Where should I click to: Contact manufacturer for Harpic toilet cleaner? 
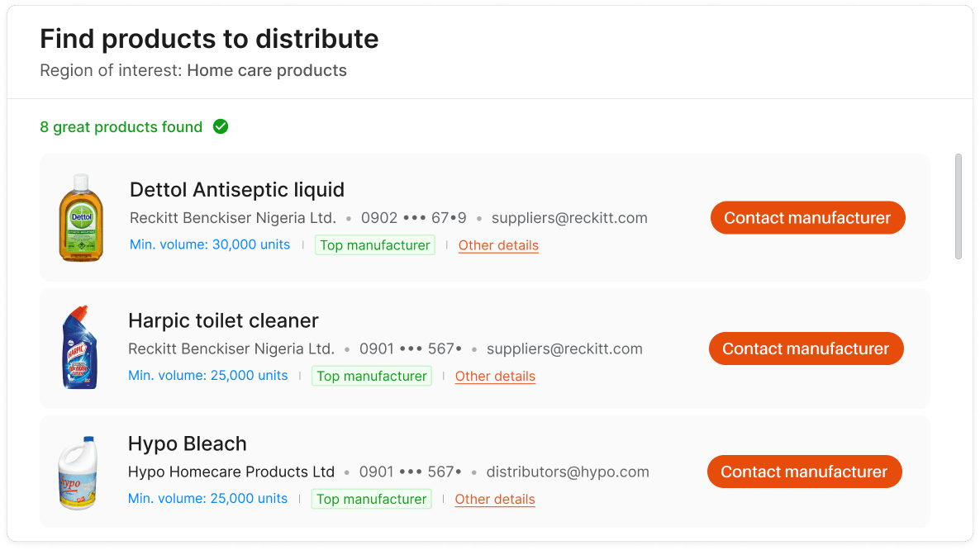point(806,348)
